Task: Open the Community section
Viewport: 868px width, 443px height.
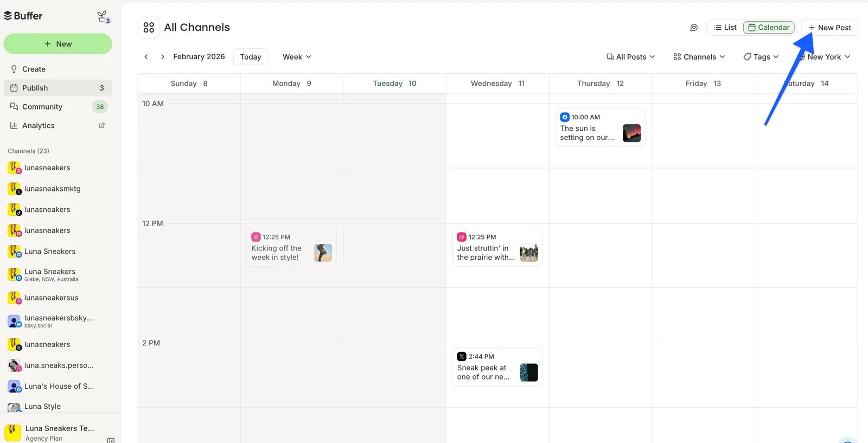Action: (x=58, y=107)
